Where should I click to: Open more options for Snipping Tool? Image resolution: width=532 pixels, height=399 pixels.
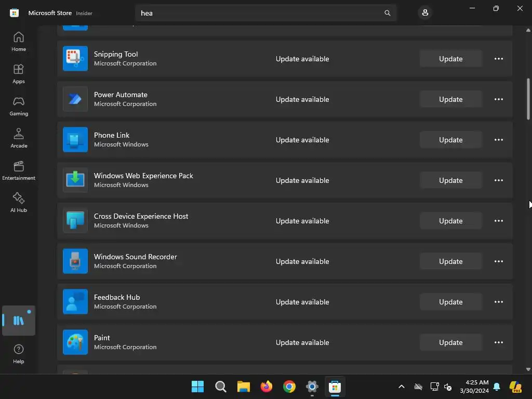click(498, 59)
